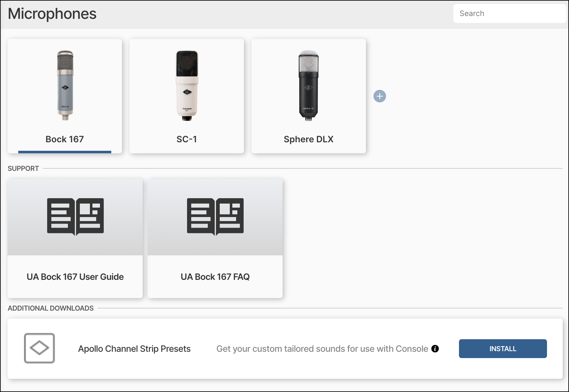Click the book icon on FAQ card
This screenshot has width=569, height=392.
[x=215, y=217]
